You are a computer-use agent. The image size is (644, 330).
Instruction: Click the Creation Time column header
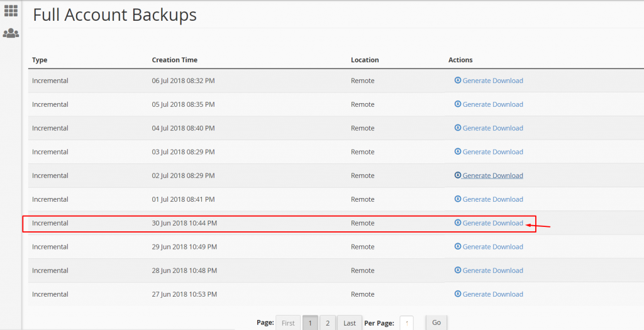coord(174,60)
